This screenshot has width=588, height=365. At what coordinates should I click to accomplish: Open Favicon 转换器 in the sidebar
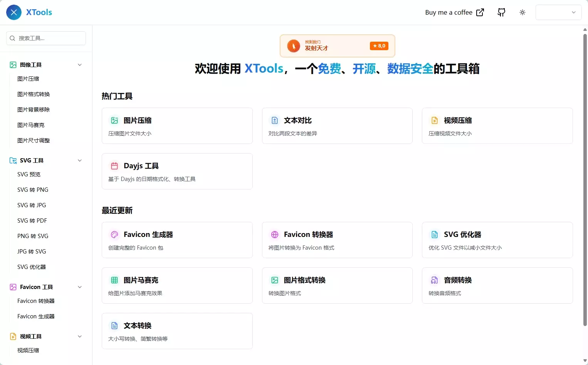36,301
